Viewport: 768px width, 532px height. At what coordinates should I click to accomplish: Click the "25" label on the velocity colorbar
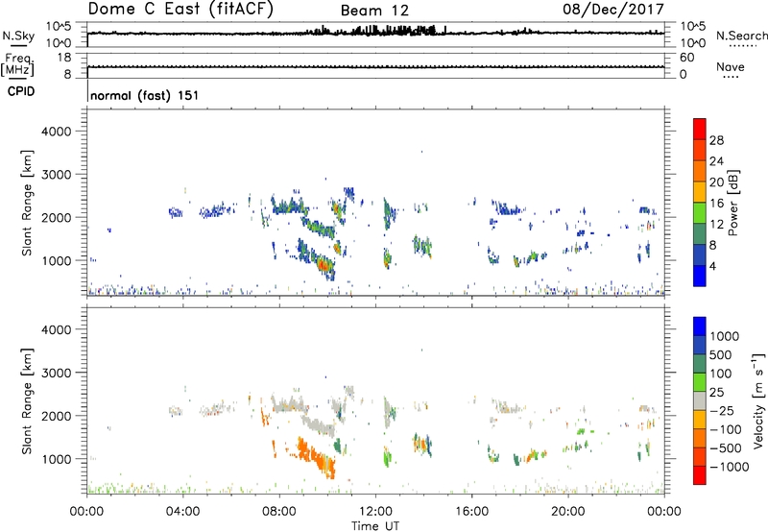coord(716,392)
